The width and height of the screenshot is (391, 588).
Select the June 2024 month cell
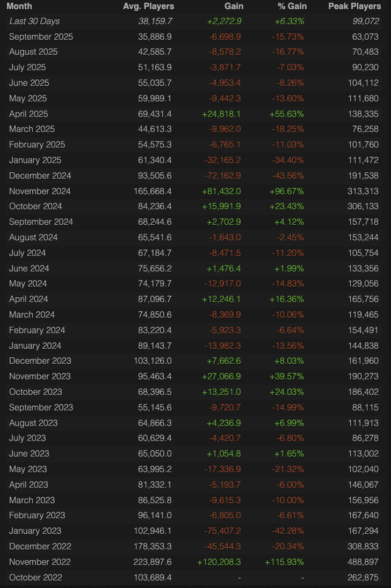coord(29,268)
